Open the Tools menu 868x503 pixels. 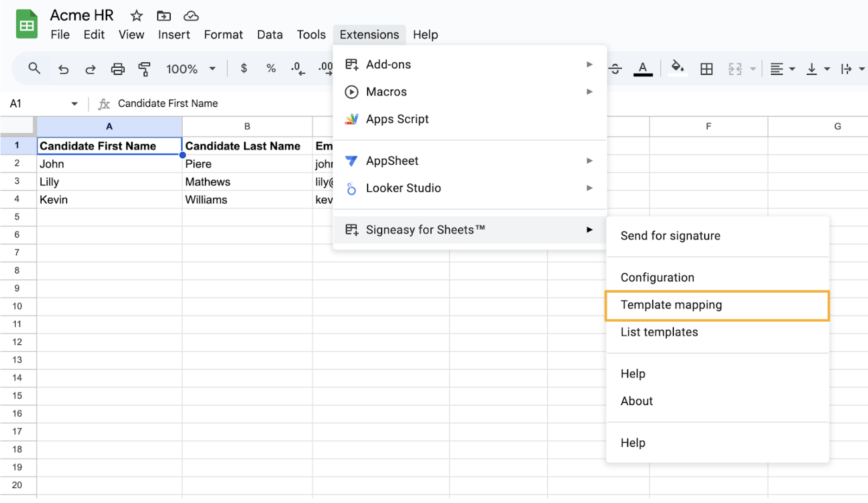(x=312, y=35)
